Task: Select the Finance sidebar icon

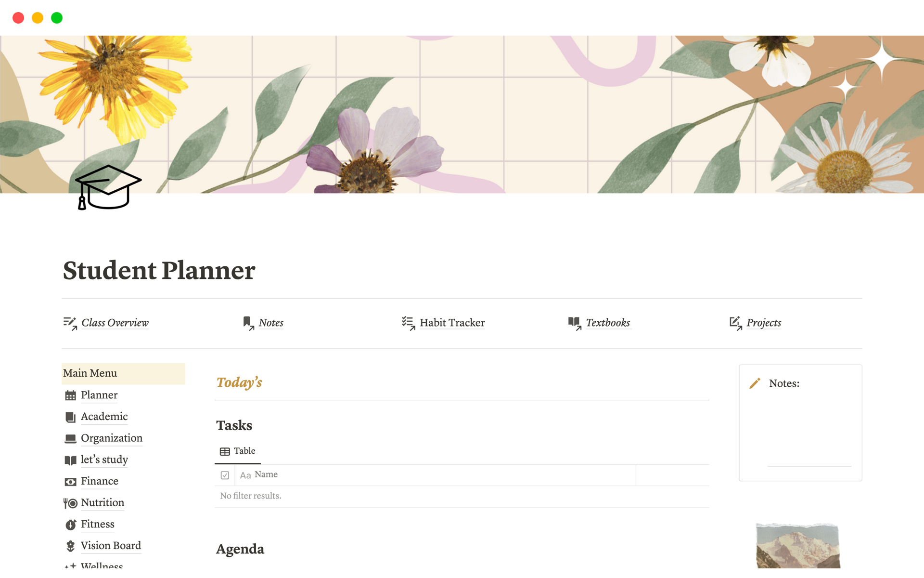Action: click(x=71, y=481)
